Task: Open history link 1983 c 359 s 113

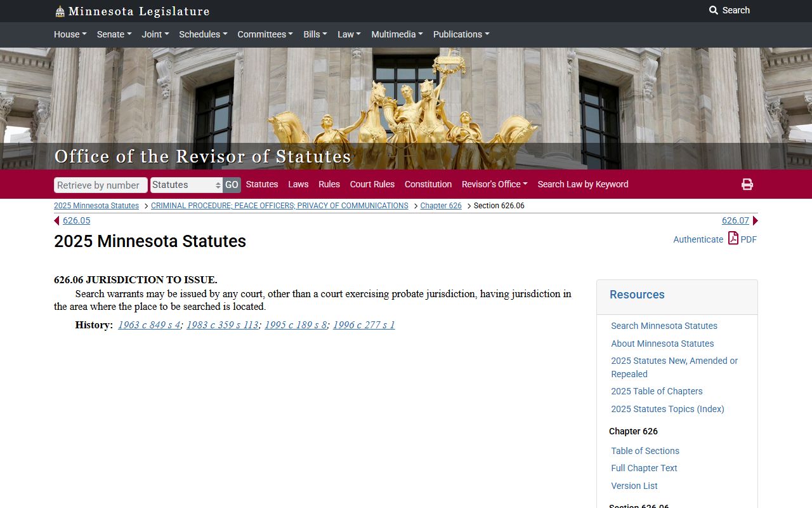Action: click(223, 325)
